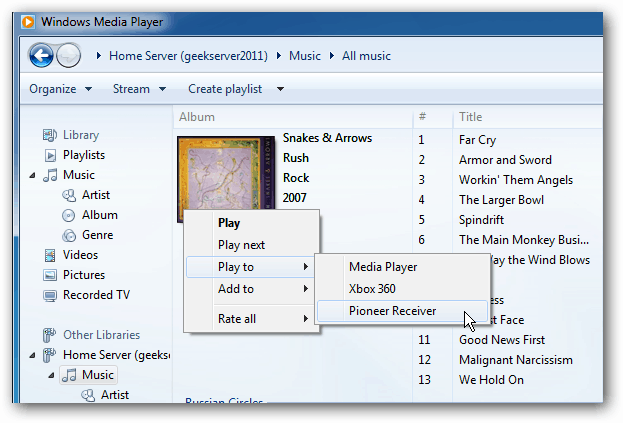The image size is (623, 423).
Task: Collapse the Library Music tree node
Action: 33,175
